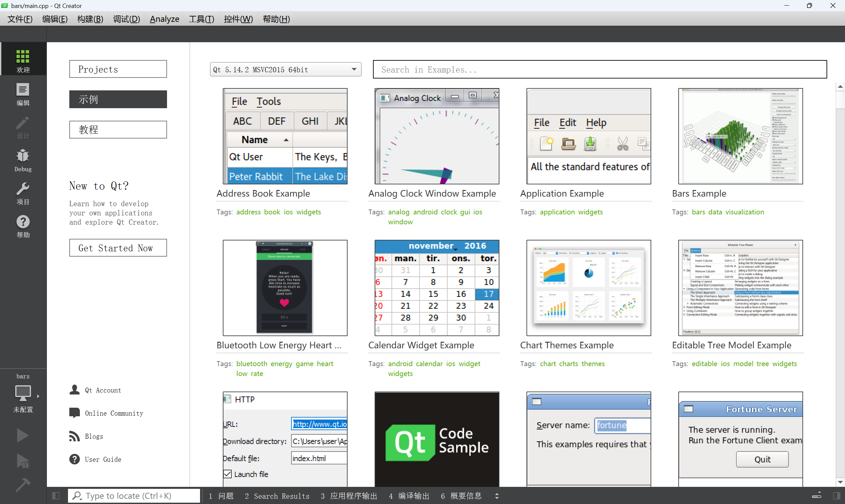Open the 控件(W) menu

point(238,19)
